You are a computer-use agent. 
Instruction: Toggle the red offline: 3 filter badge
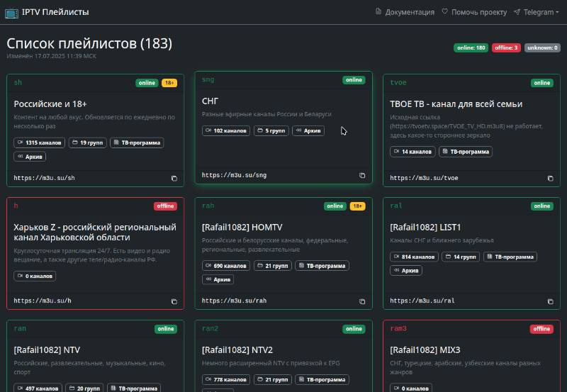point(507,48)
